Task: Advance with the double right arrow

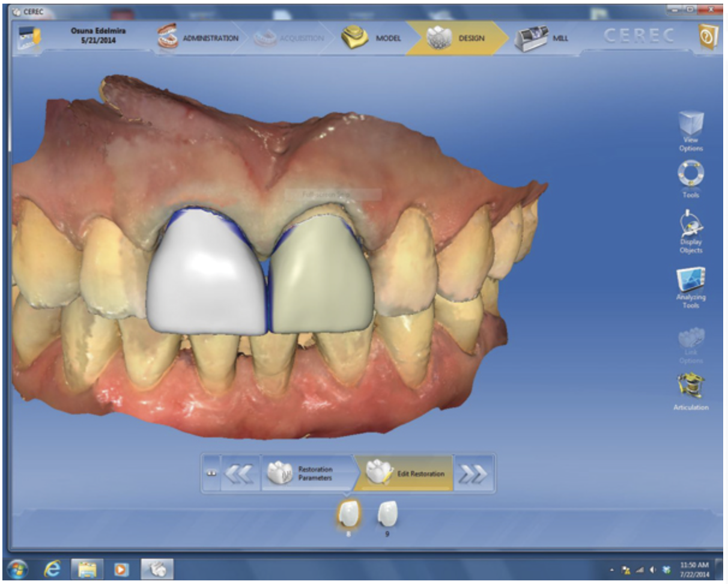Action: coord(473,473)
